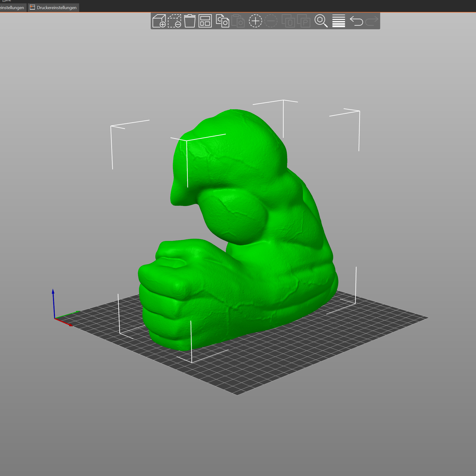Click the greyed-out Paste clipboard icon
The height and width of the screenshot is (476, 476).
pyautogui.click(x=238, y=21)
